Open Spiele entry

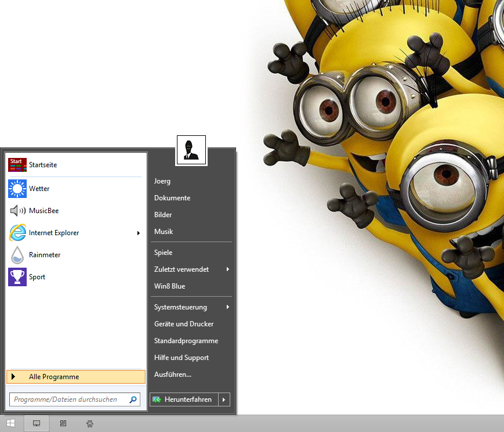(x=164, y=253)
